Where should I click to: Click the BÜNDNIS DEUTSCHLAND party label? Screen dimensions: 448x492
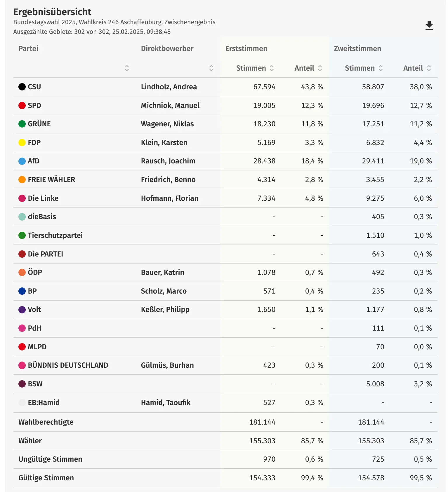click(68, 365)
